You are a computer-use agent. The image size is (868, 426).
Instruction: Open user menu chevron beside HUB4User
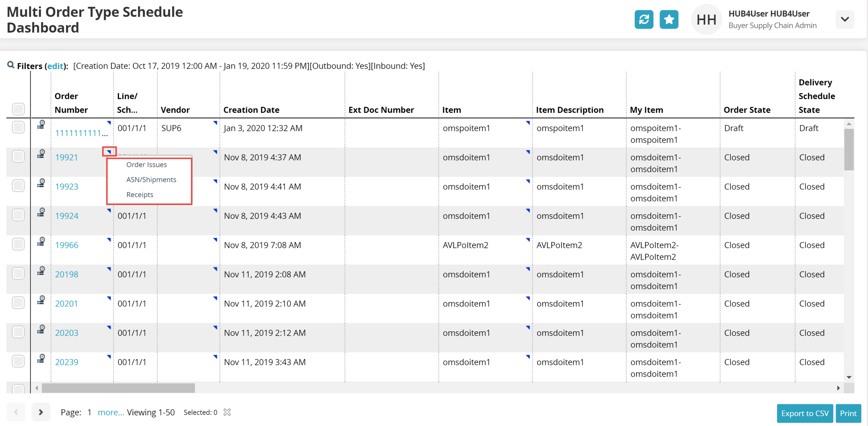click(x=844, y=19)
